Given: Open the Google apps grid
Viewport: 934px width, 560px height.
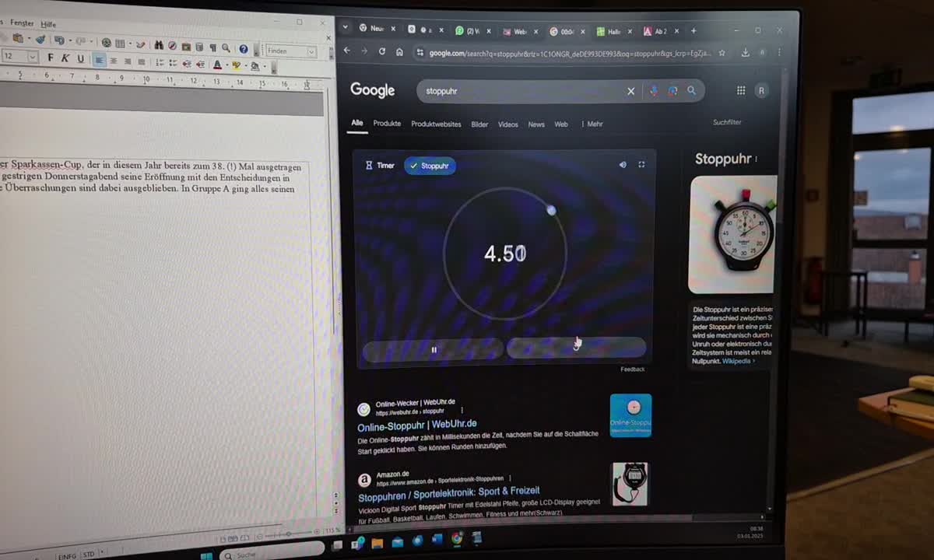Looking at the screenshot, I should tap(741, 91).
